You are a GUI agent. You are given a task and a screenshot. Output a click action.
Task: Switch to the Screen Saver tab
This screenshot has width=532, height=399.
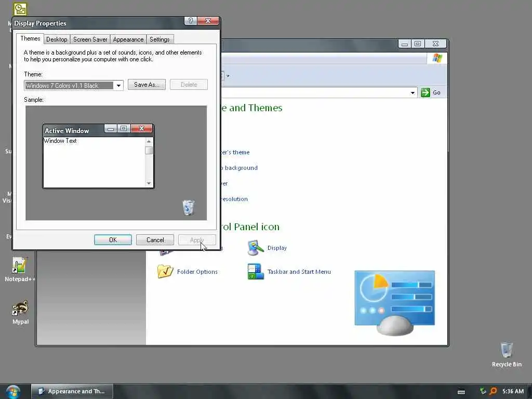coord(90,39)
